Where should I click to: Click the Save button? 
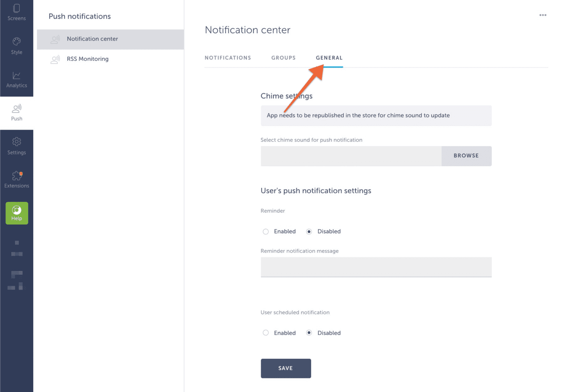pos(286,368)
